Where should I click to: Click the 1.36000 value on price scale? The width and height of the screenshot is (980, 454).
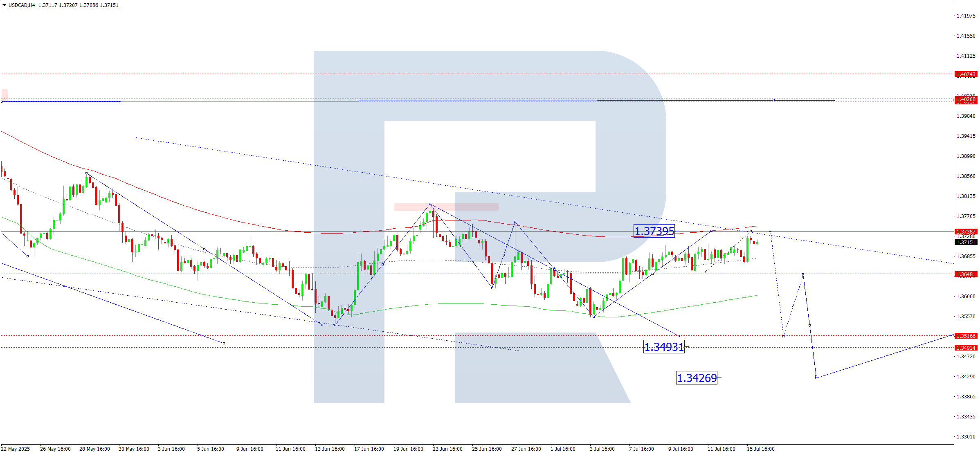(966, 296)
